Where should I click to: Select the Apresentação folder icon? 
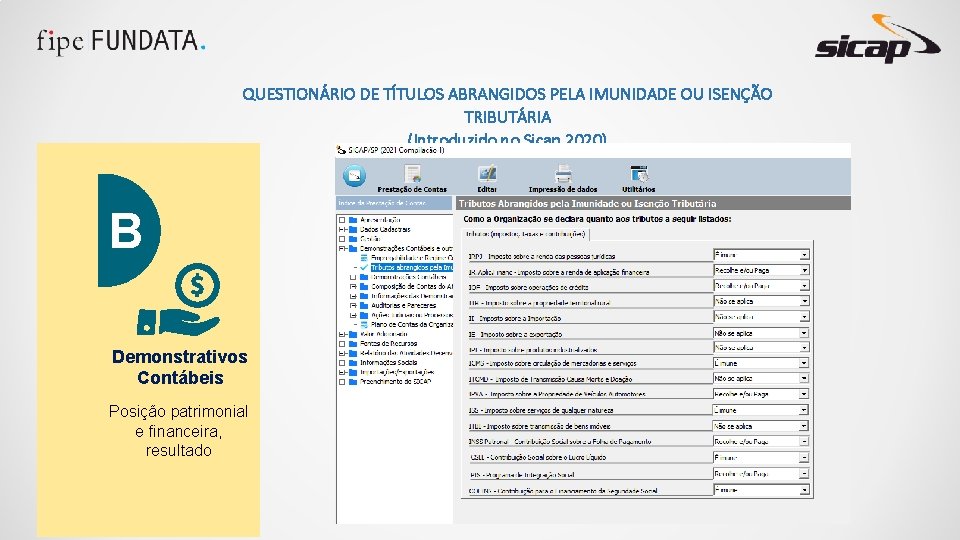[x=353, y=220]
